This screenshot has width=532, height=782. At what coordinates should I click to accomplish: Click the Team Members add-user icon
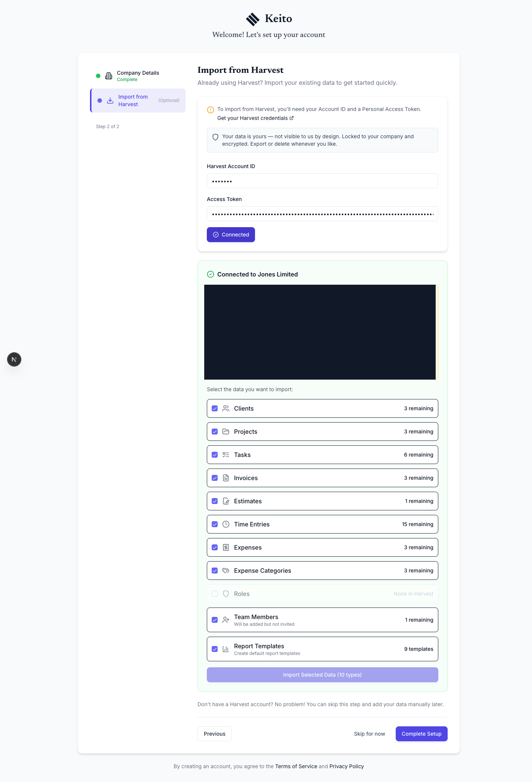(226, 620)
